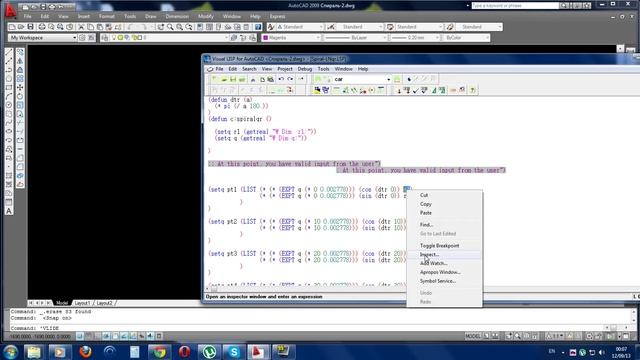Click Open file icon in Visual LISP toolbar

[224, 79]
